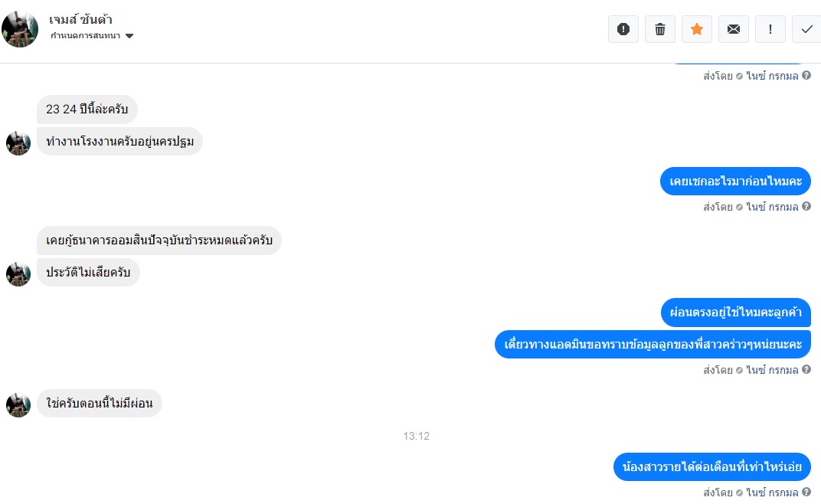Click help icon under the เดี๋ยวทางแอดมิน message
This screenshot has height=504, width=821.
coord(806,369)
